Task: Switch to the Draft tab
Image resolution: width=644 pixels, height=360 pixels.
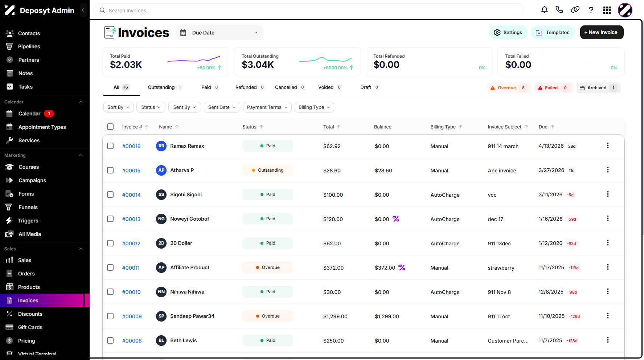Action: (x=369, y=87)
